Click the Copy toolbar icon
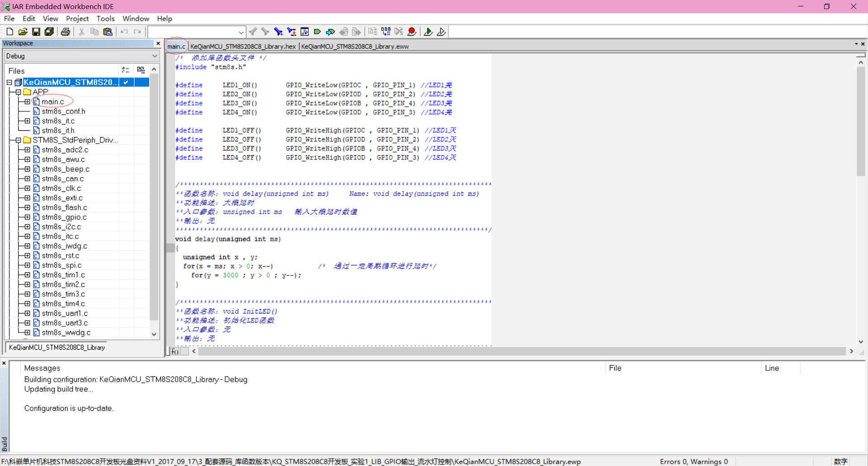The image size is (868, 466). pos(94,32)
